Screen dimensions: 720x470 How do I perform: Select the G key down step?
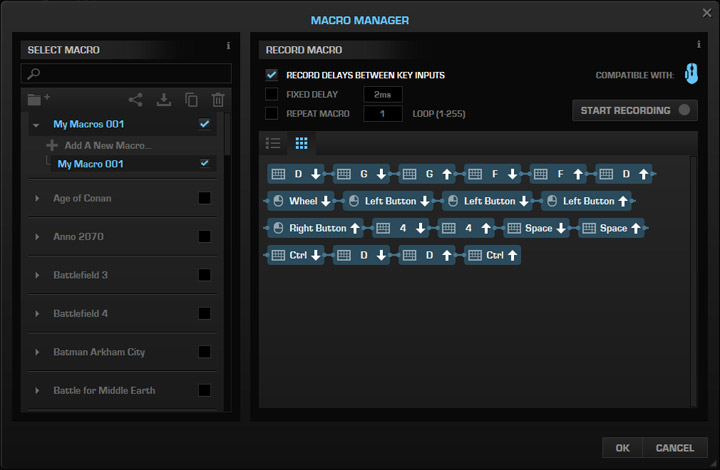tap(361, 174)
